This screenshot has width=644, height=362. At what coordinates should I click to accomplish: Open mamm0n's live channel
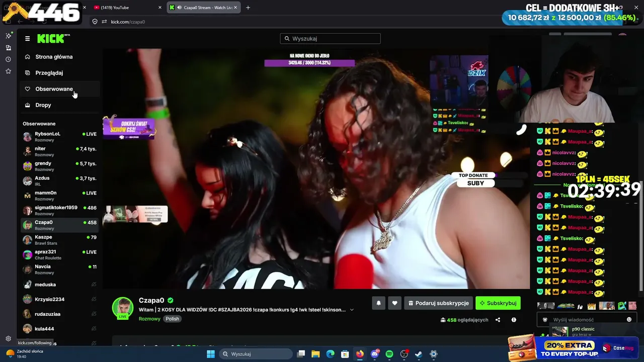pyautogui.click(x=60, y=196)
